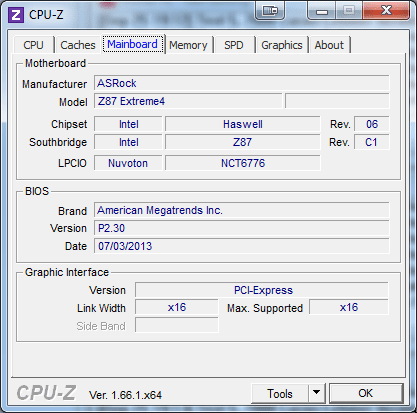The width and height of the screenshot is (417, 413).
Task: Click the title bar button with the monitor icon
Action: 270,11
